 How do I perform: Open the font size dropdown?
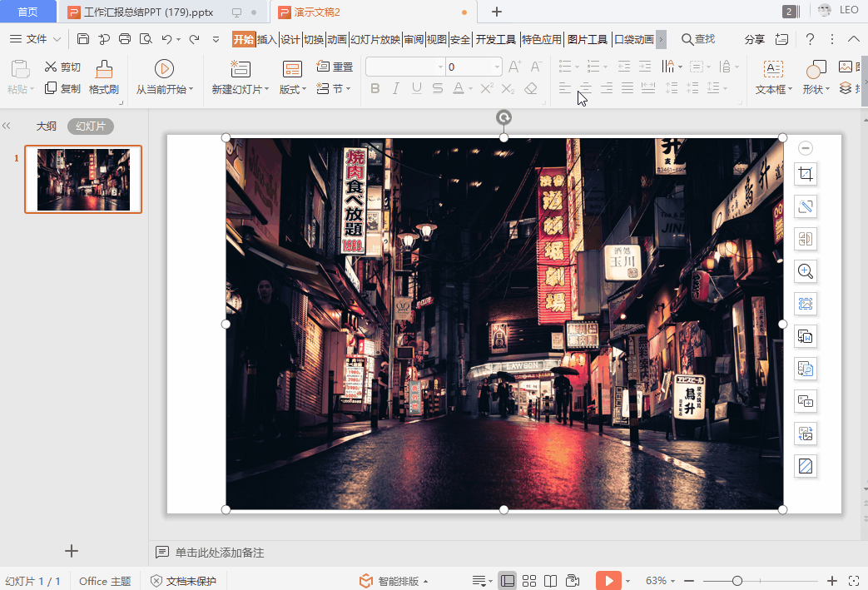click(495, 67)
